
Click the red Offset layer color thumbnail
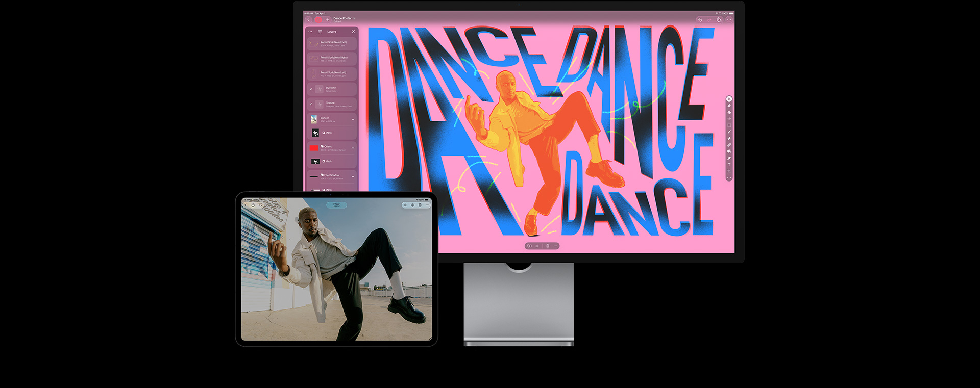[314, 148]
